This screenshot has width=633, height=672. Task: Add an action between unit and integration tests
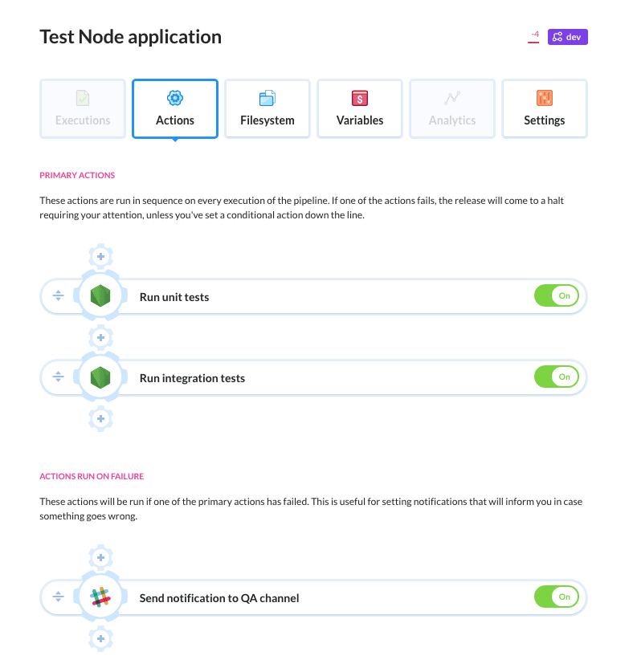[100, 337]
